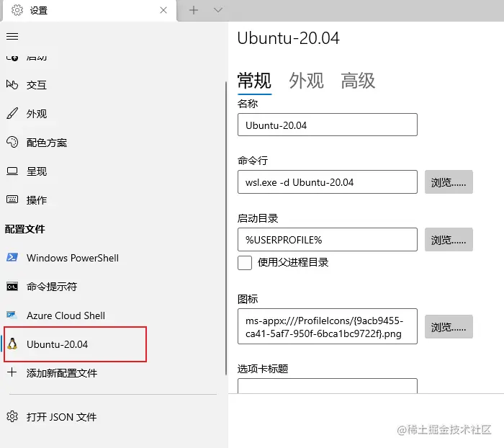Open a new tab with plus button
Screen dimensions: 504x448
(194, 10)
